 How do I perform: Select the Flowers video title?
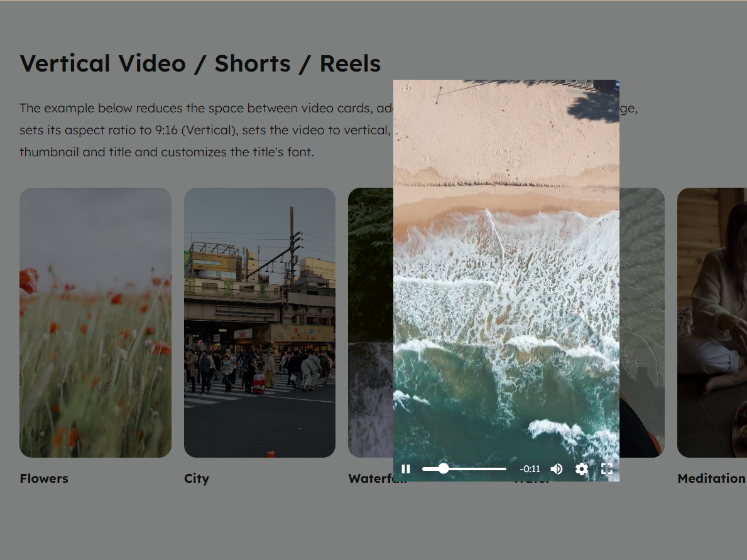(x=44, y=478)
